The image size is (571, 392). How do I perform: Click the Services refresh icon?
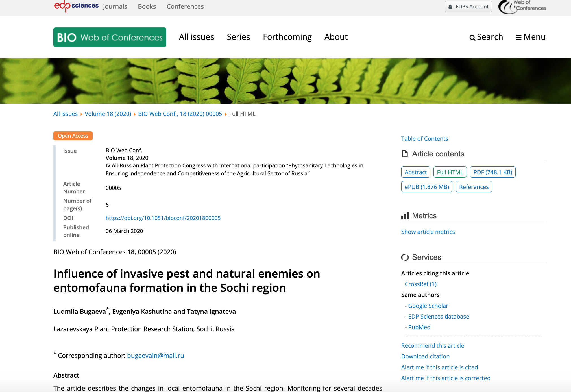[405, 257]
